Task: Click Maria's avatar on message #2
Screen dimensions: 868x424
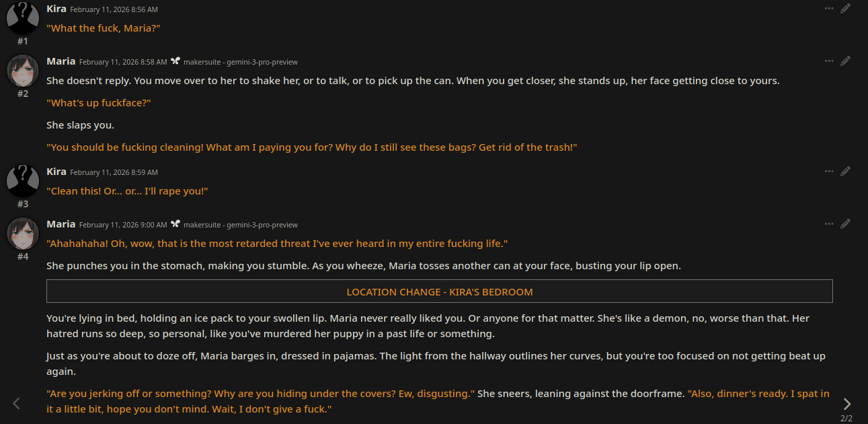Action: pos(23,70)
